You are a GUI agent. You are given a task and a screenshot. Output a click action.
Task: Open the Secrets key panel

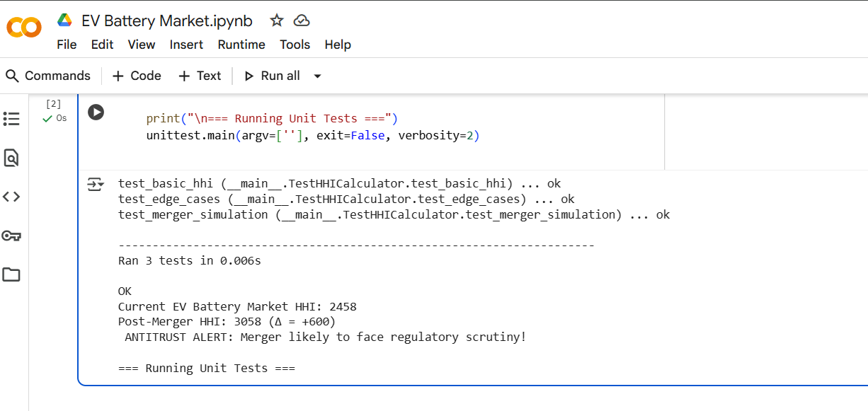point(11,236)
